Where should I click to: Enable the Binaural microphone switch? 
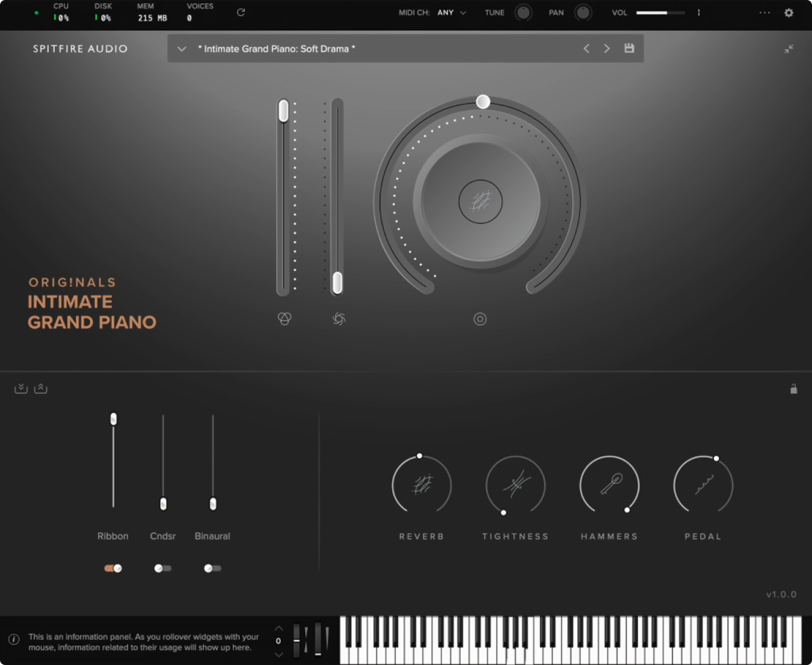[213, 568]
